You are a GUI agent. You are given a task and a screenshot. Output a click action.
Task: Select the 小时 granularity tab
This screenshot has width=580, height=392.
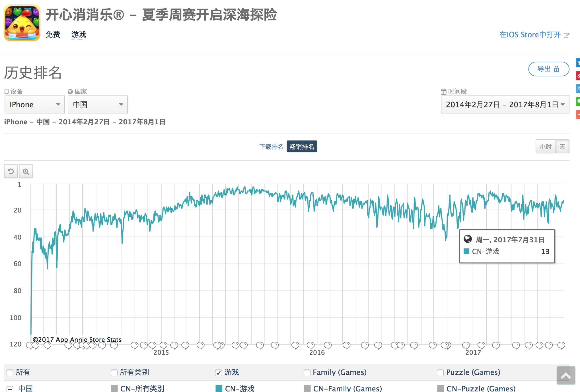tap(545, 147)
